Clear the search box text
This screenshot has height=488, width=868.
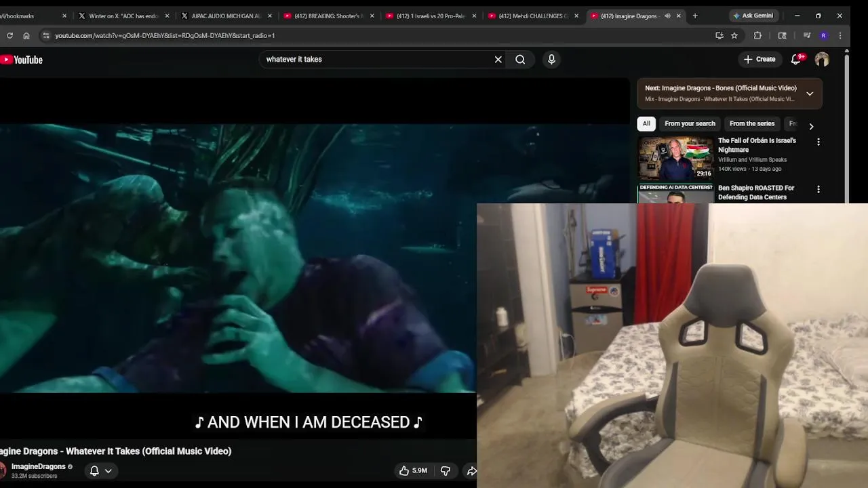pyautogui.click(x=498, y=60)
